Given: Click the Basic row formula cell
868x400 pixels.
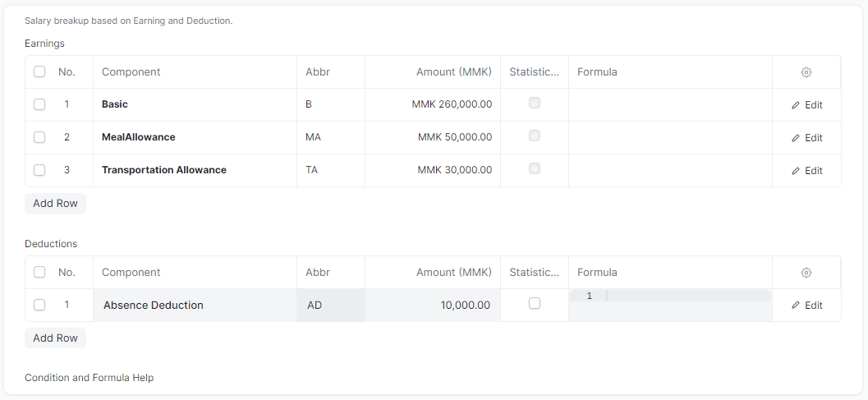Looking at the screenshot, I should pyautogui.click(x=670, y=104).
